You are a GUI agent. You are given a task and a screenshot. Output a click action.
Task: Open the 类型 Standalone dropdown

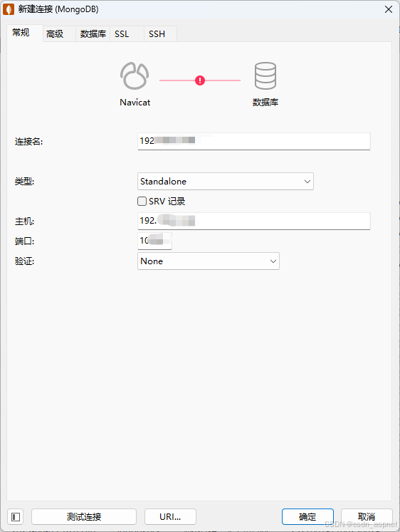tap(226, 181)
